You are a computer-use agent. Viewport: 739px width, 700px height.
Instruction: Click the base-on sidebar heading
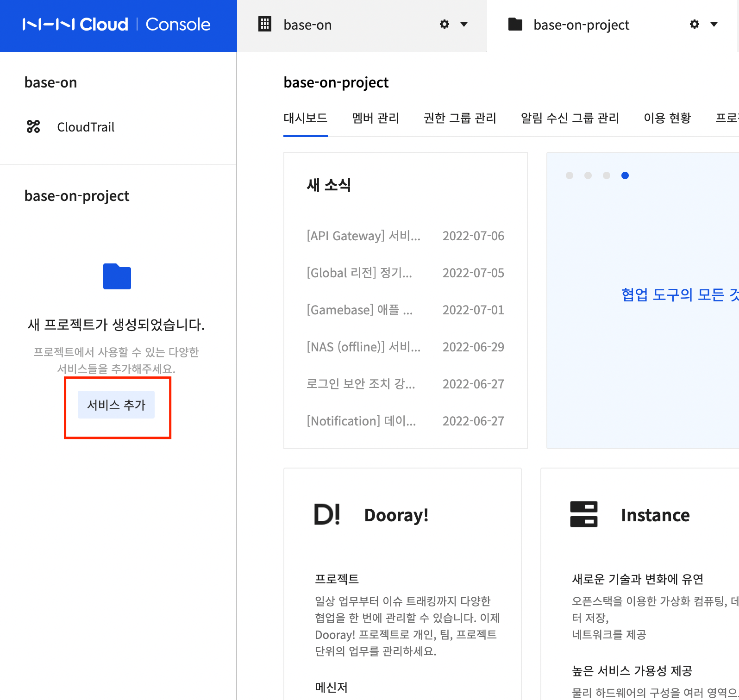point(50,82)
